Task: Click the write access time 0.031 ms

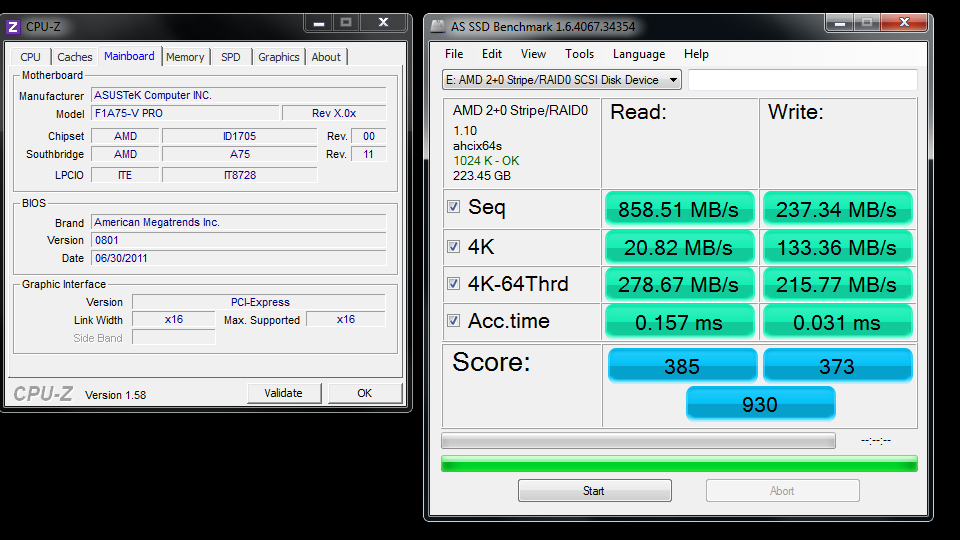Action: tap(837, 322)
